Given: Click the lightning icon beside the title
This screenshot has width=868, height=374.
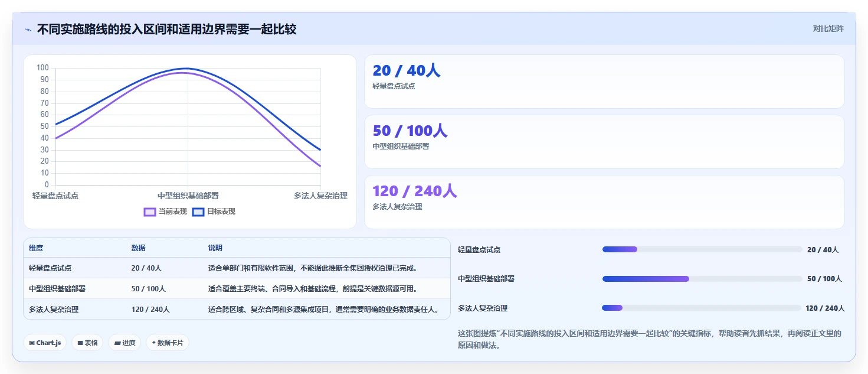Looking at the screenshot, I should 28,29.
